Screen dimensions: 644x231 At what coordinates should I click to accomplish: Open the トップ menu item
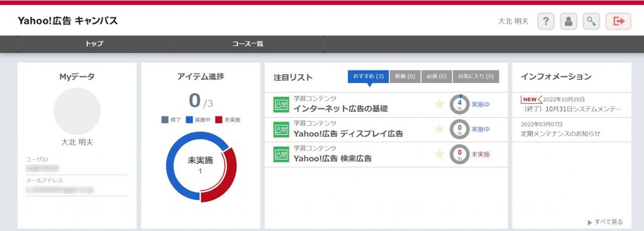(x=94, y=44)
